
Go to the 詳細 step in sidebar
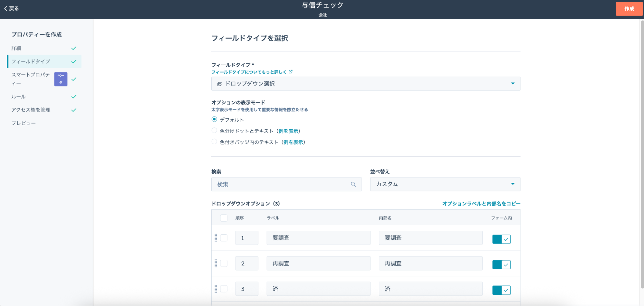tap(16, 48)
